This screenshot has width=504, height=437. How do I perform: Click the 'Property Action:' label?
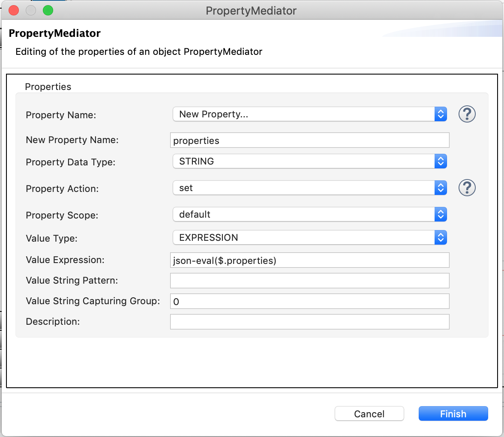pos(62,189)
